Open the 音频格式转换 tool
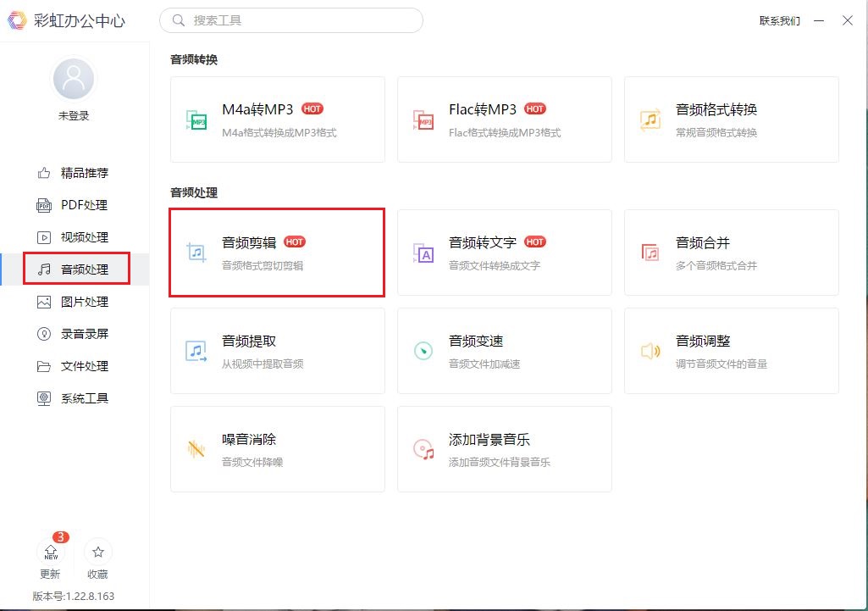 point(731,119)
